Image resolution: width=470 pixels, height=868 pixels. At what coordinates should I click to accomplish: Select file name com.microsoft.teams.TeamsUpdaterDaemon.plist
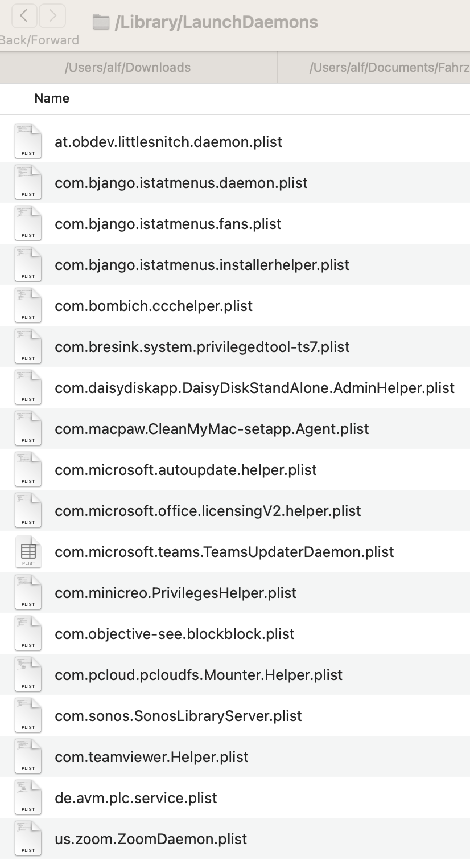pyautogui.click(x=224, y=552)
